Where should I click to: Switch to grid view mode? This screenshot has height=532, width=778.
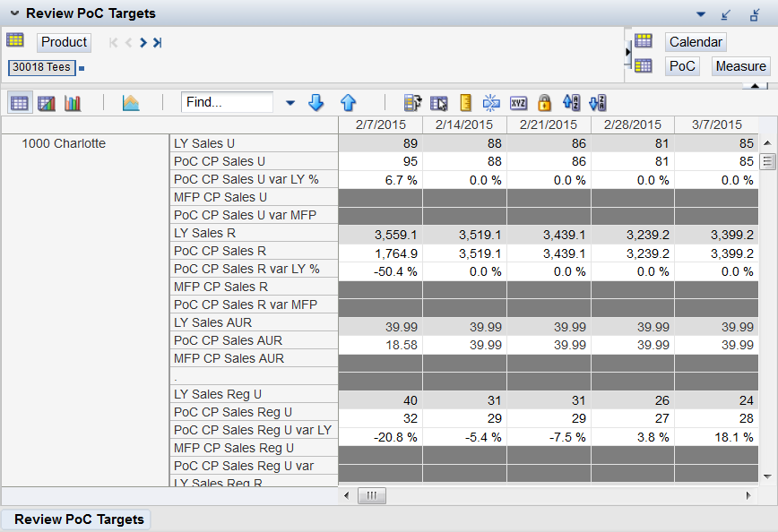[19, 103]
